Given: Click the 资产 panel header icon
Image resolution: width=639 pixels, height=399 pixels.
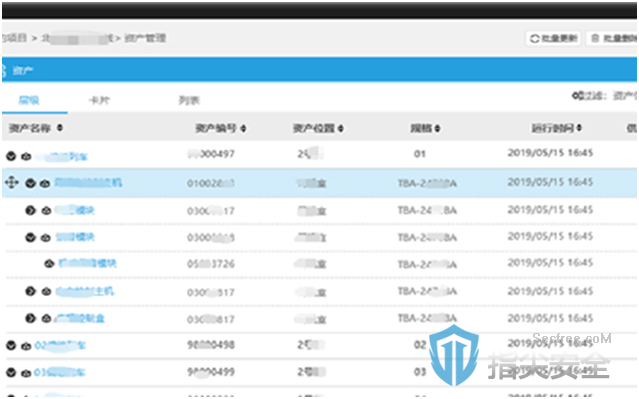Looking at the screenshot, I should tap(4, 71).
